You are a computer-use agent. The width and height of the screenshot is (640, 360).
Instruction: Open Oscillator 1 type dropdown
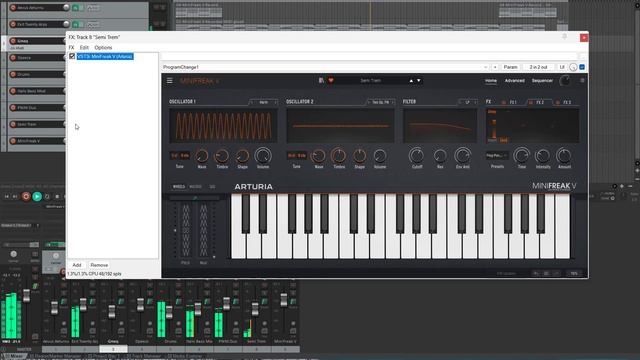point(264,102)
